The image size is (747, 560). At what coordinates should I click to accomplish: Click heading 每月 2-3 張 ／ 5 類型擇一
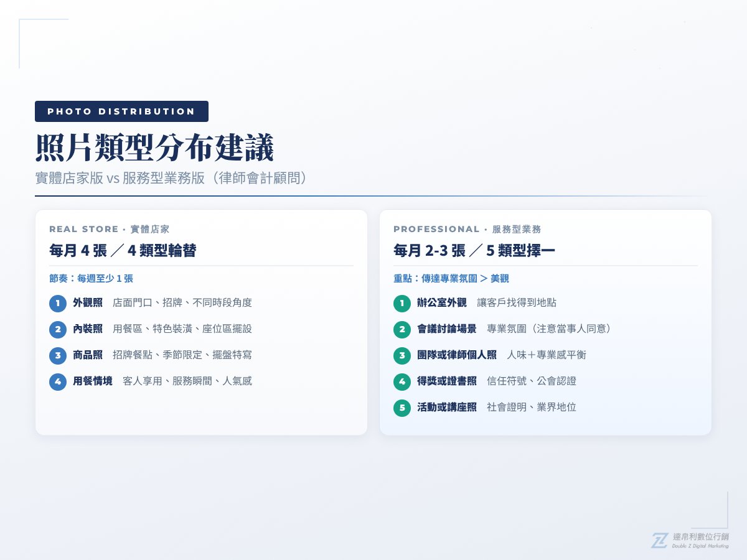click(474, 251)
